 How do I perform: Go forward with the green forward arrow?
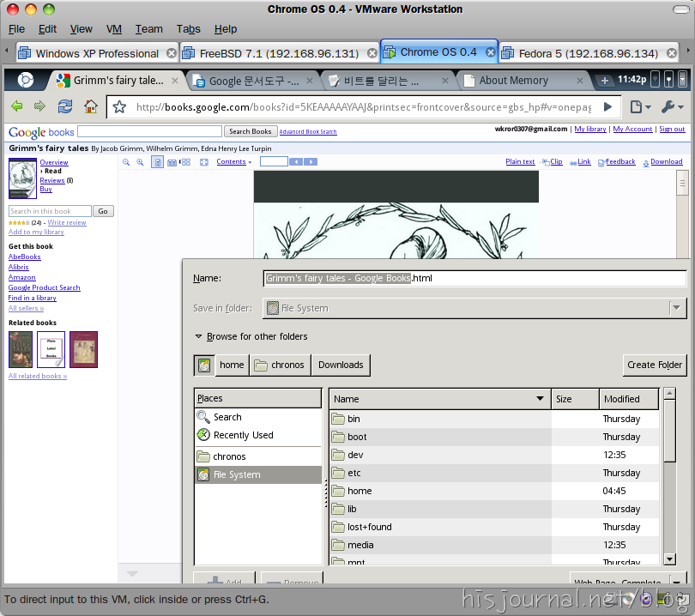[x=39, y=106]
